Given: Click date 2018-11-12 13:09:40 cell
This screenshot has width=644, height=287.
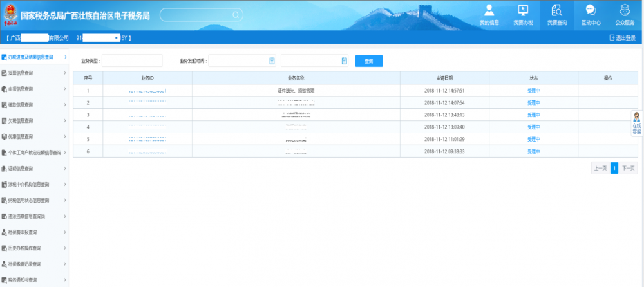Looking at the screenshot, I should [444, 127].
